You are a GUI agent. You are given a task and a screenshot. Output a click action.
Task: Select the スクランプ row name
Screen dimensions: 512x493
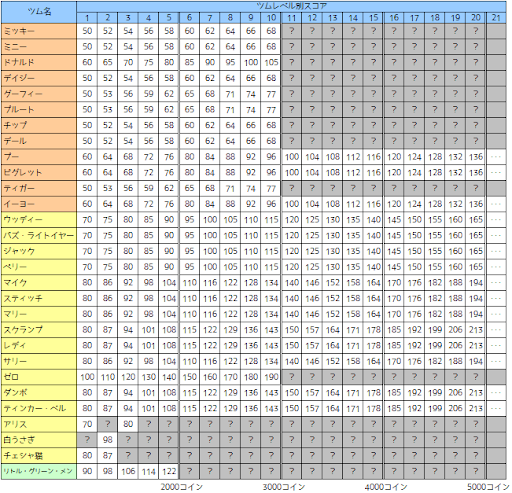(x=39, y=330)
